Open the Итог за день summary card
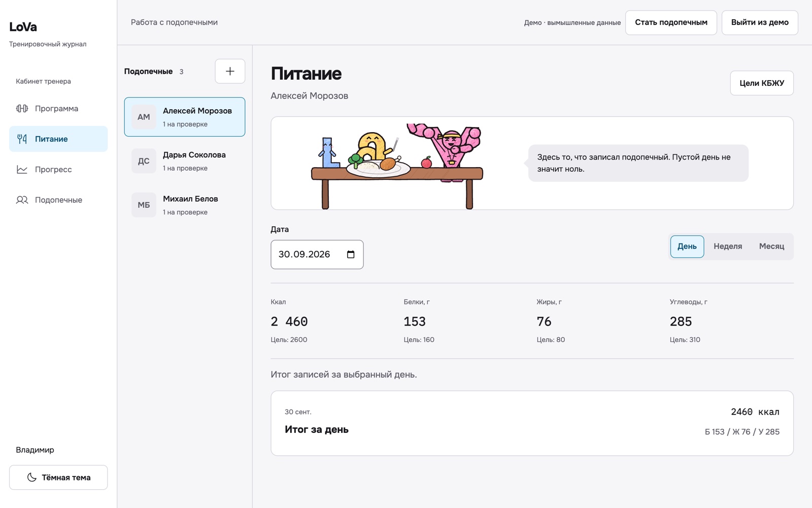The height and width of the screenshot is (508, 812). [x=532, y=423]
